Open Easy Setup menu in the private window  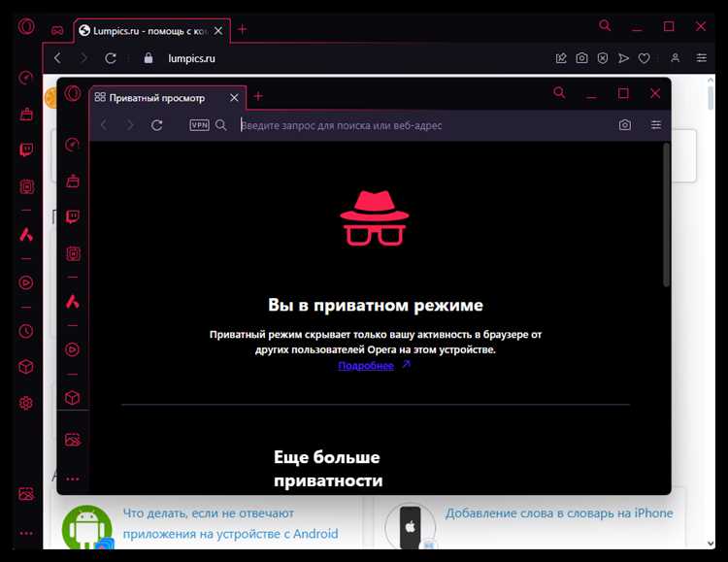(x=656, y=125)
